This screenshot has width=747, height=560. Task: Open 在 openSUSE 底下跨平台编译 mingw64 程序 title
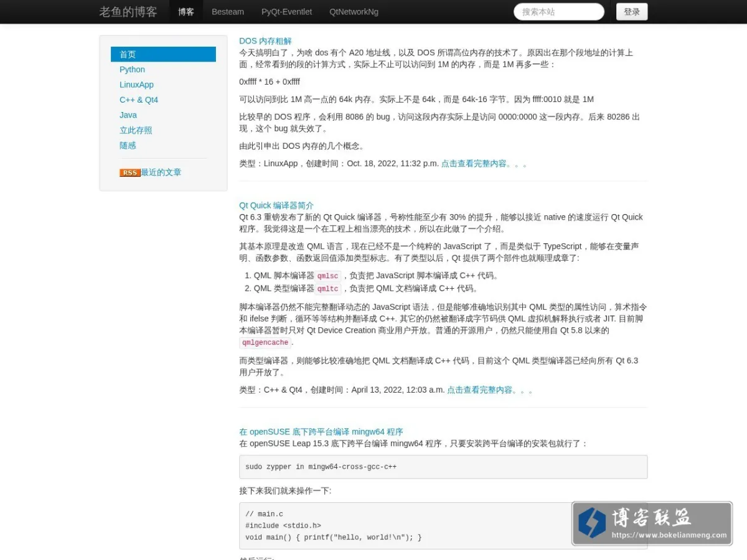[321, 432]
